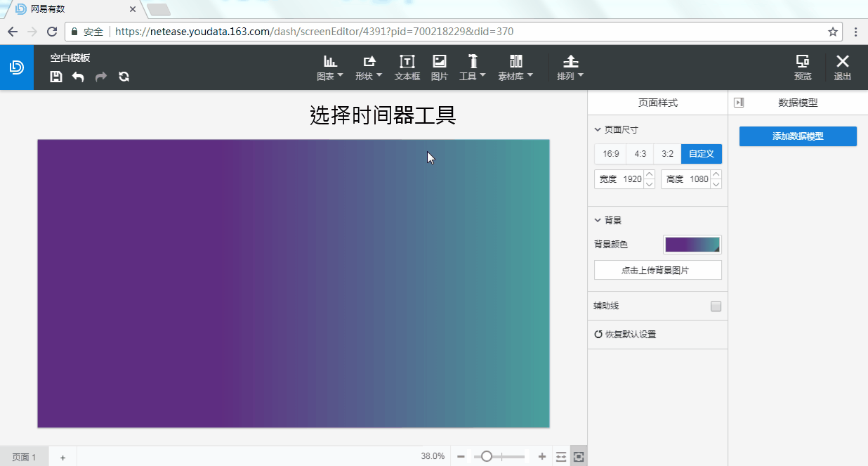Switch to the 数据模型 tab
This screenshot has width=868, height=466.
798,103
